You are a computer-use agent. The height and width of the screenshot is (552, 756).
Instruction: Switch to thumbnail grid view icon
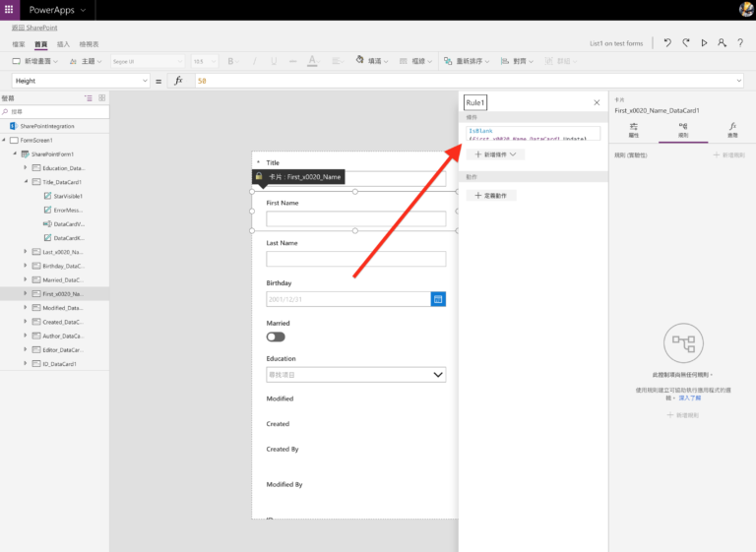point(101,97)
